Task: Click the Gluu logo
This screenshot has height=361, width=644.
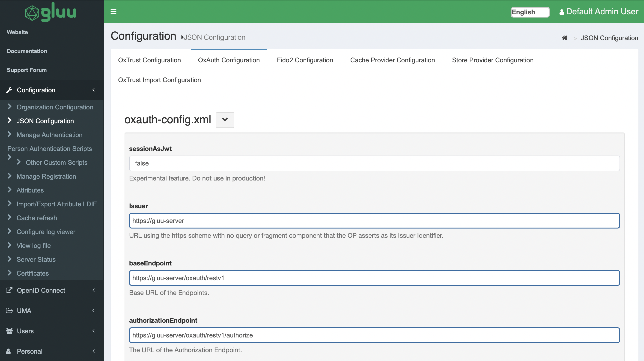Action: [x=51, y=12]
